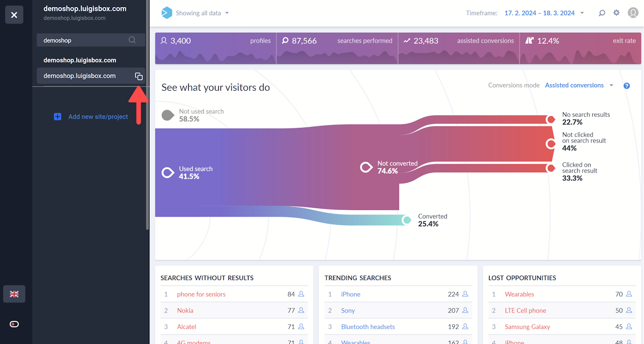Click user icon beside Wearables 70

click(629, 294)
